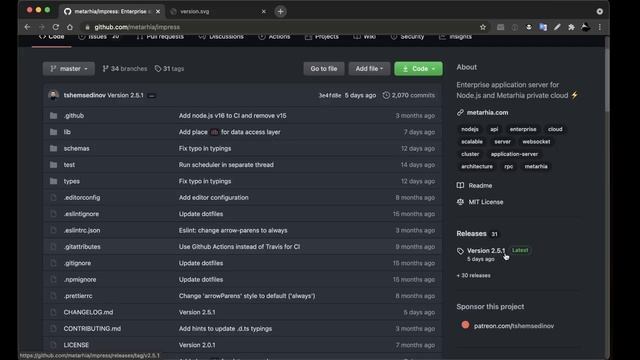Open the Wiki tab
The image size is (640, 360).
pos(365,37)
